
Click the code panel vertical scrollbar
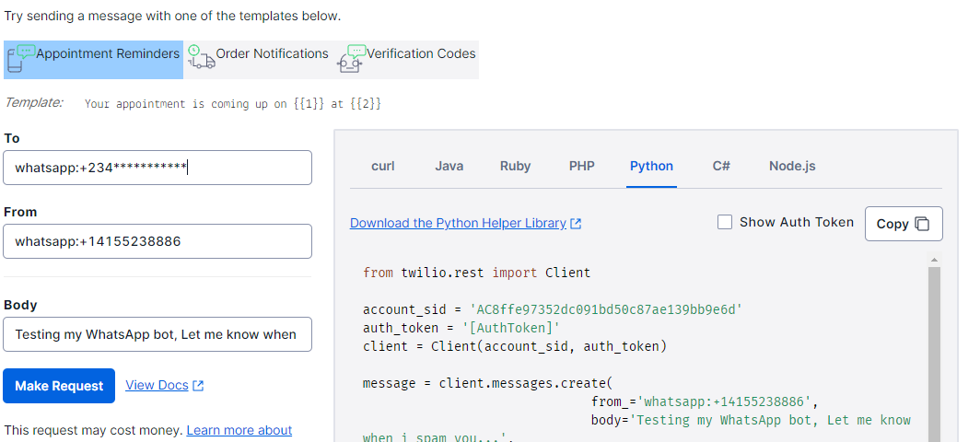coord(934,350)
